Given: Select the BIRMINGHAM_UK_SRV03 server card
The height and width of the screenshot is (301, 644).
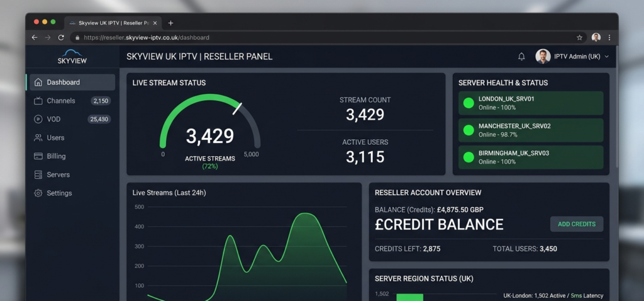Looking at the screenshot, I should tap(531, 157).
